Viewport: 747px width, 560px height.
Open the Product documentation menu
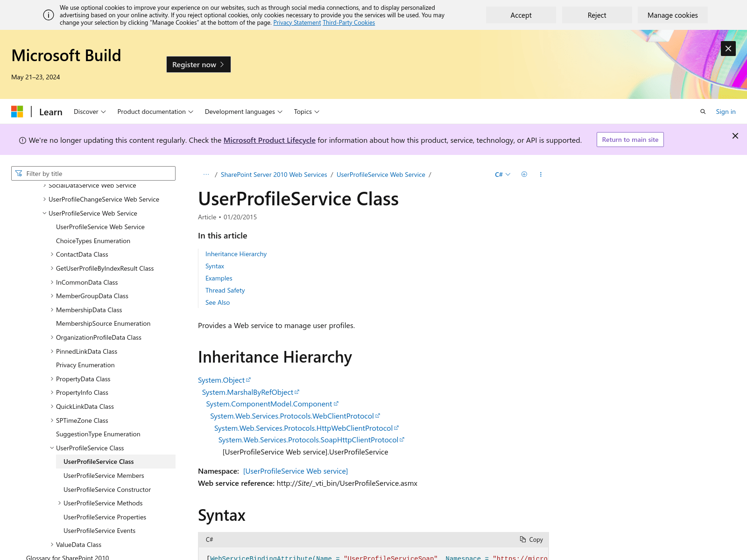[155, 112]
